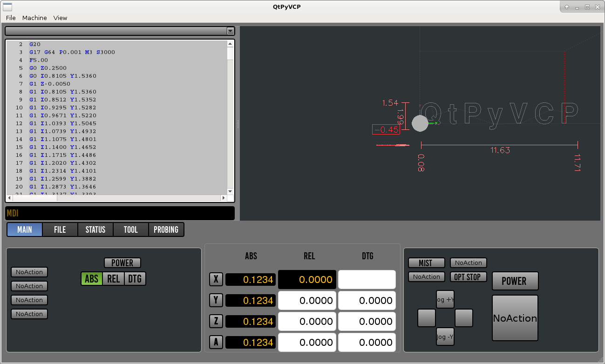This screenshot has width=605, height=364.
Task: Click the 11.63 dimension label in backplot
Action: (500, 150)
